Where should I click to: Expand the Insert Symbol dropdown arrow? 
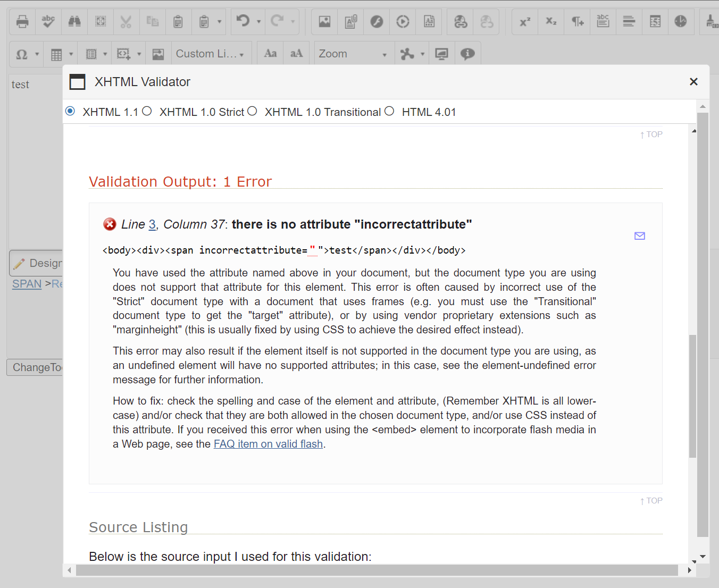click(x=37, y=54)
